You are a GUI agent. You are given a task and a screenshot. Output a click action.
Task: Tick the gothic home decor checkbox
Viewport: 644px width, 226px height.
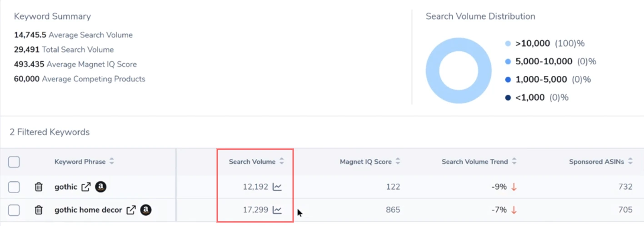click(x=14, y=210)
